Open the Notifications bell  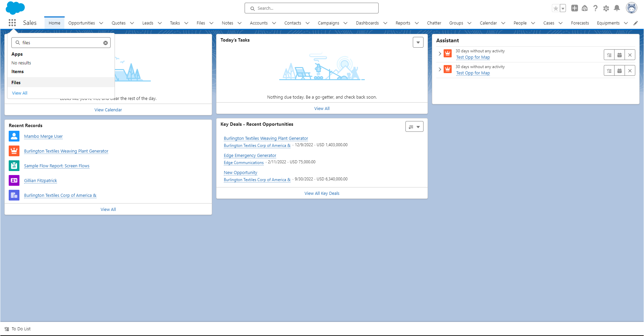(617, 8)
